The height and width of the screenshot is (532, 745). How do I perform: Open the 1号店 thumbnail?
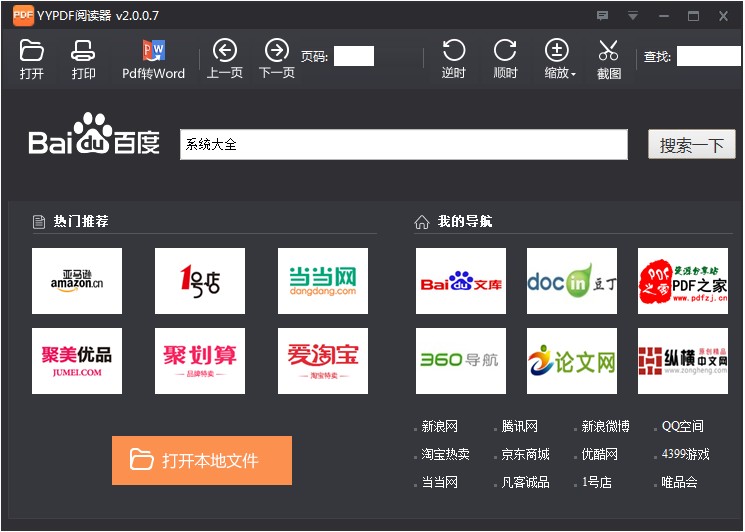[200, 281]
